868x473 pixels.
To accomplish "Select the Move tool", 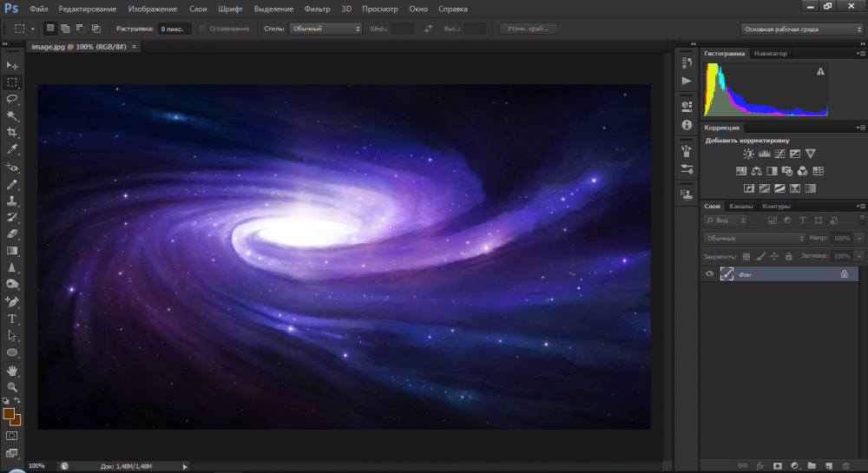I will tap(12, 65).
